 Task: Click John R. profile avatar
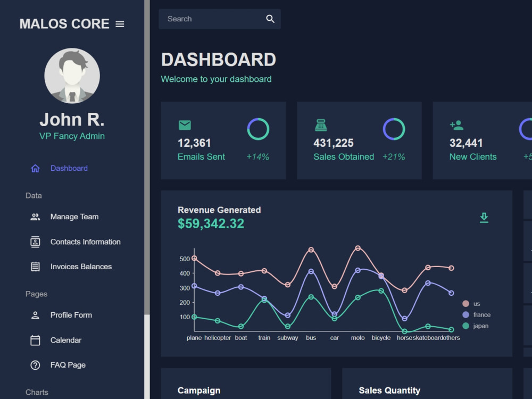[x=72, y=76]
